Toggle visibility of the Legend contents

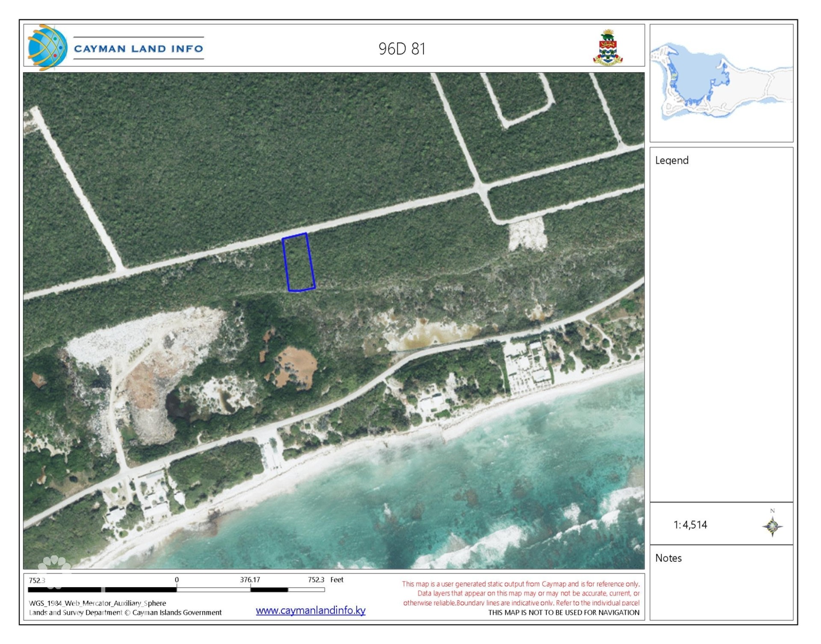671,161
